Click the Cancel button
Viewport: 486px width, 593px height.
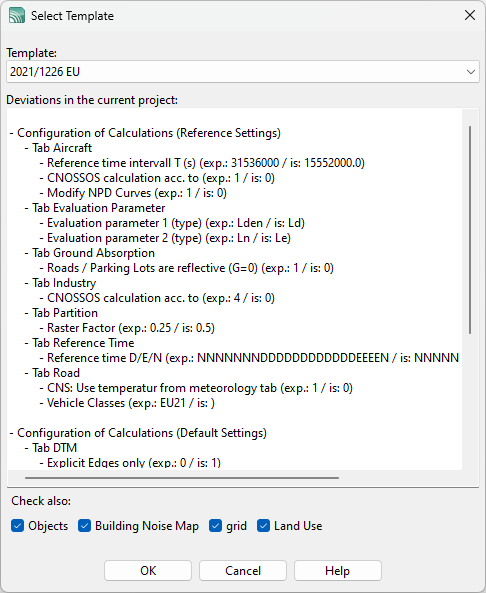(243, 570)
